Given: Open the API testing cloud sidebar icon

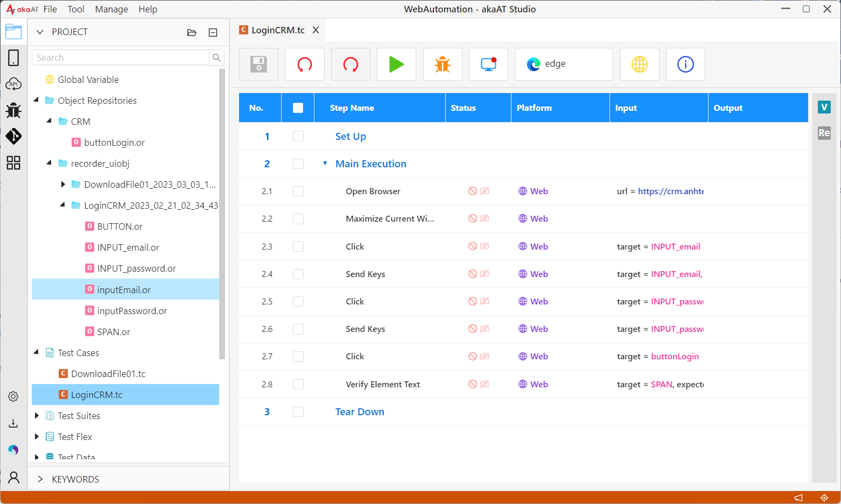Looking at the screenshot, I should [x=13, y=84].
